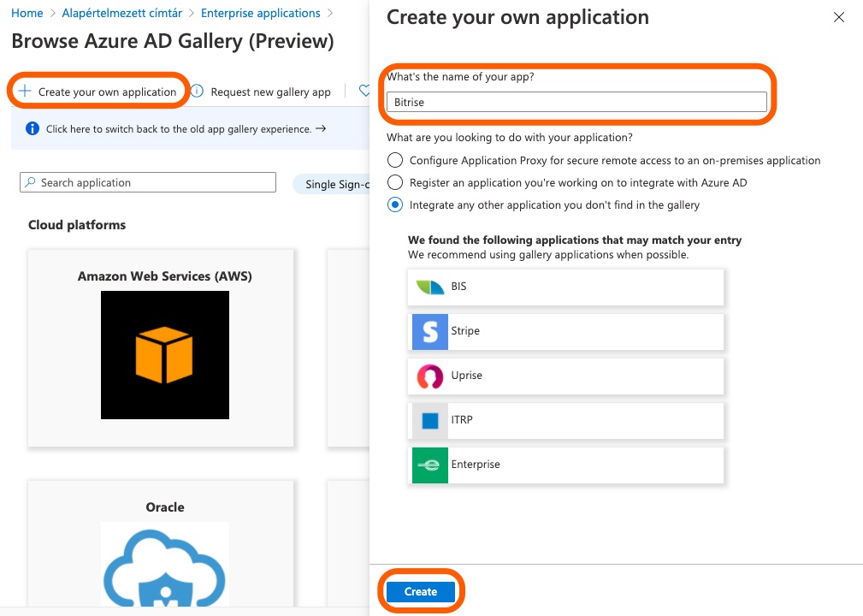Image resolution: width=863 pixels, height=616 pixels.
Task: Open the Amazon Web Services tile
Action: 164,346
